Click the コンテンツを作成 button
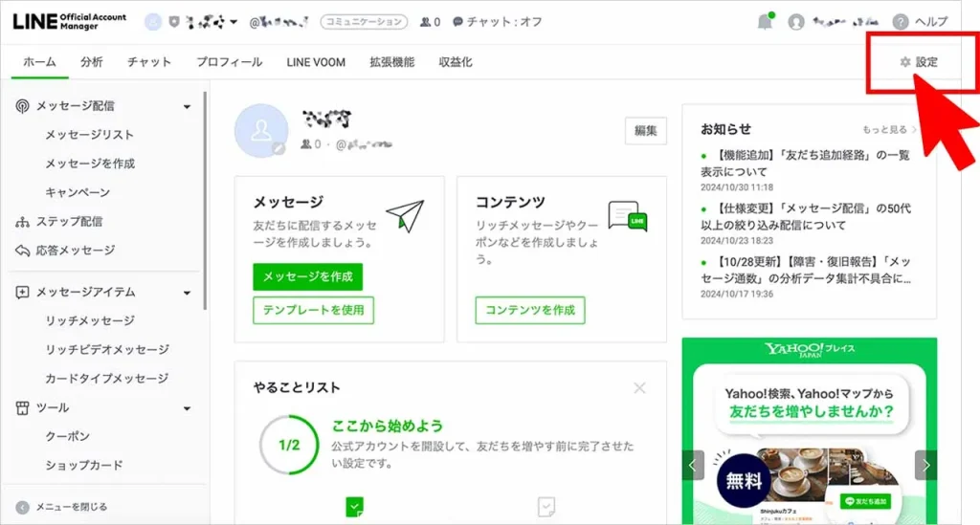980x525 pixels. point(530,310)
